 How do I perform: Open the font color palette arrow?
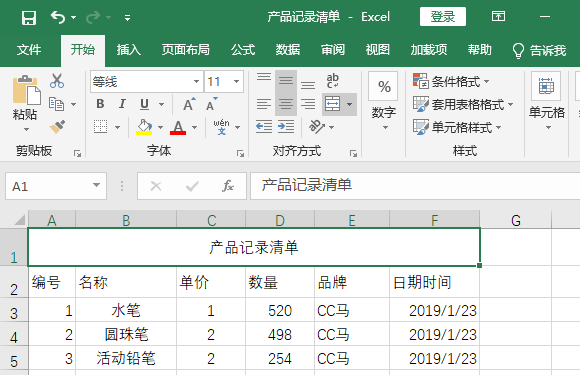(x=195, y=127)
